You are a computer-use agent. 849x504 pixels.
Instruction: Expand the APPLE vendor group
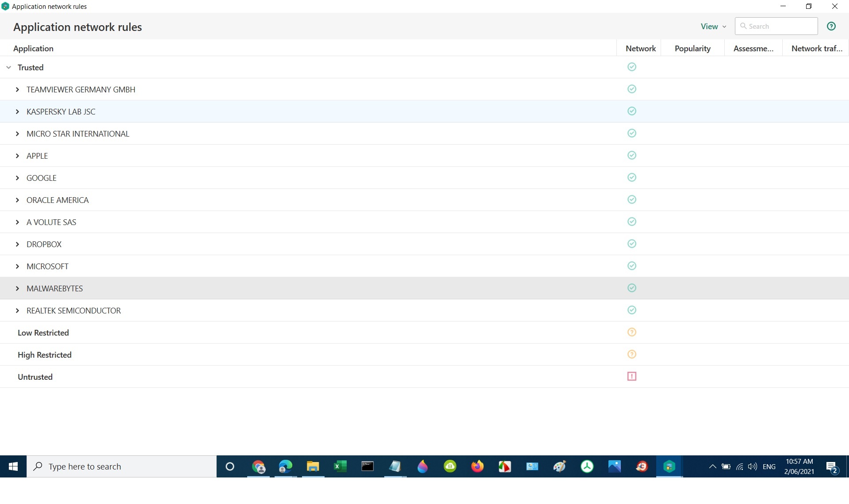point(17,156)
